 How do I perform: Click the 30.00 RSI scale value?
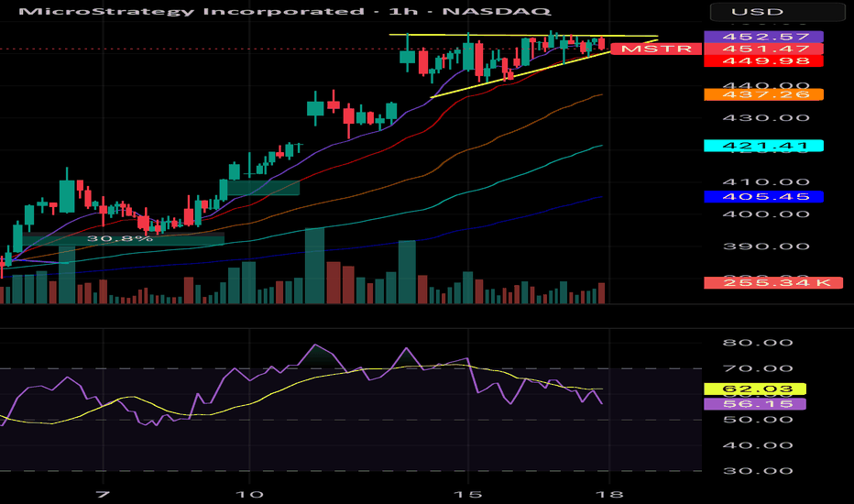758,471
